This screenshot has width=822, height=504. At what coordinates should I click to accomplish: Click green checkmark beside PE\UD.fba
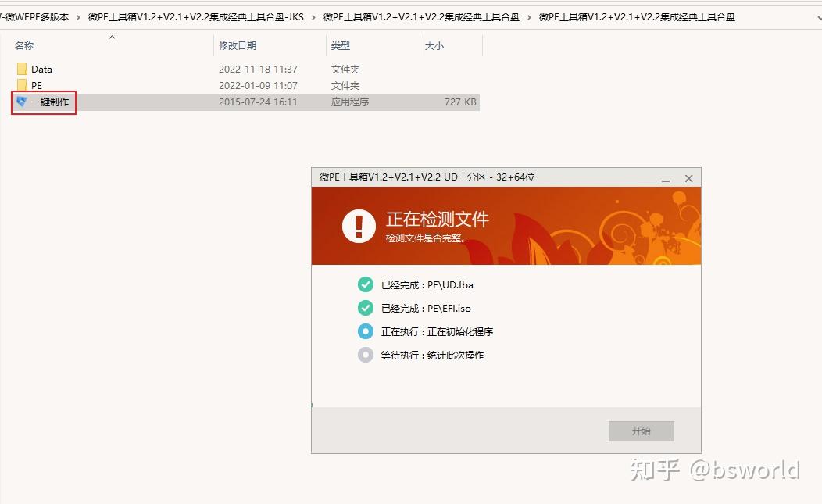coord(366,284)
